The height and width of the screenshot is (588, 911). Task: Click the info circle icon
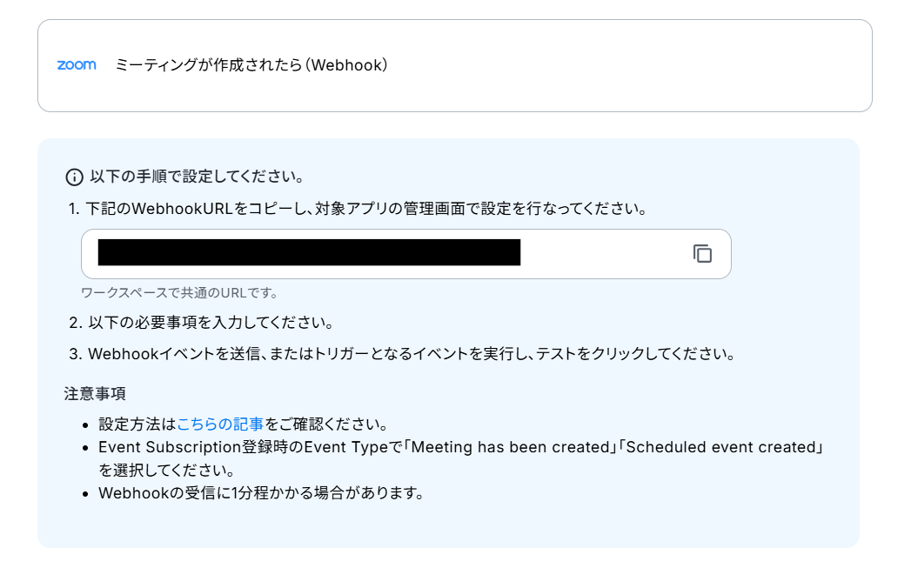coord(74,177)
